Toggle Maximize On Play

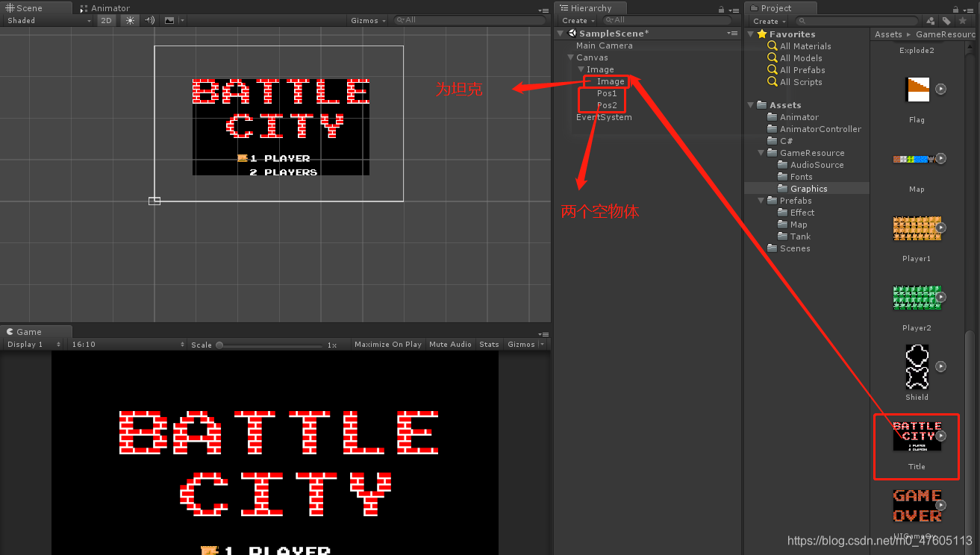(x=388, y=345)
